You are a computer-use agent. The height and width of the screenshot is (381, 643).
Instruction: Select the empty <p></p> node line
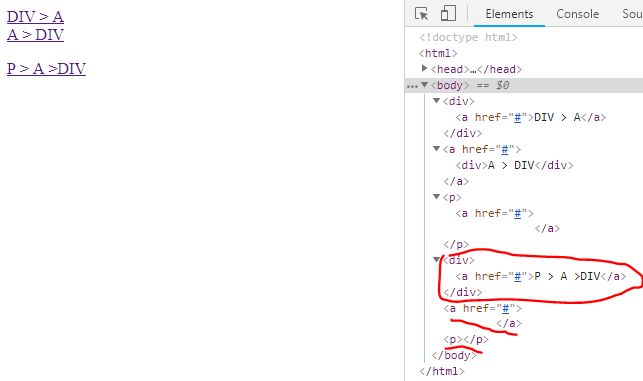click(x=465, y=340)
